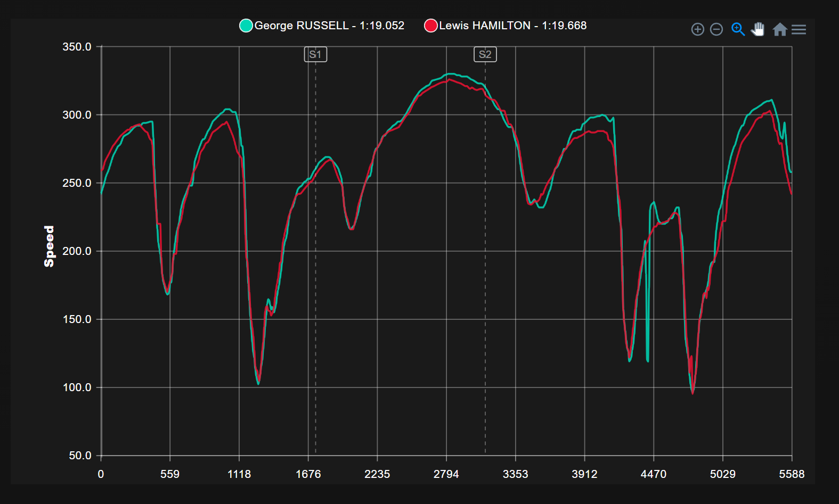Toggle series via 'Lewis HAMILTON - 1:19.668' label

[512, 26]
